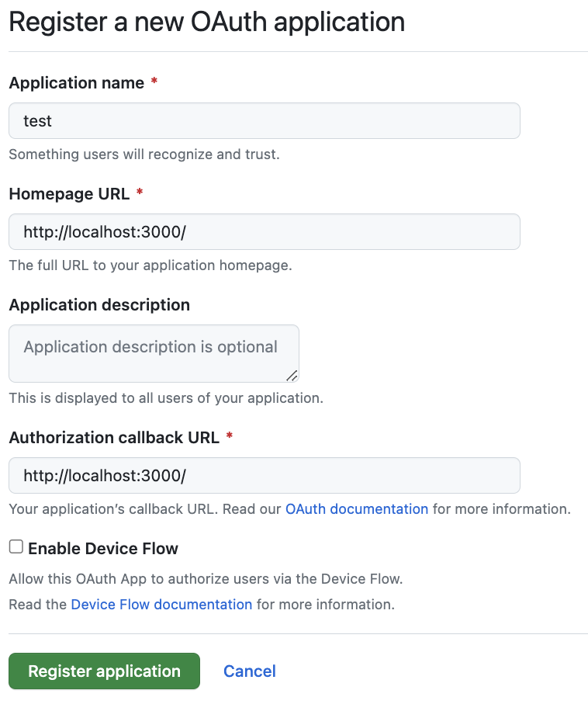Select the Authorization callback URL field
Screen dimensions: 588x711
point(264,475)
